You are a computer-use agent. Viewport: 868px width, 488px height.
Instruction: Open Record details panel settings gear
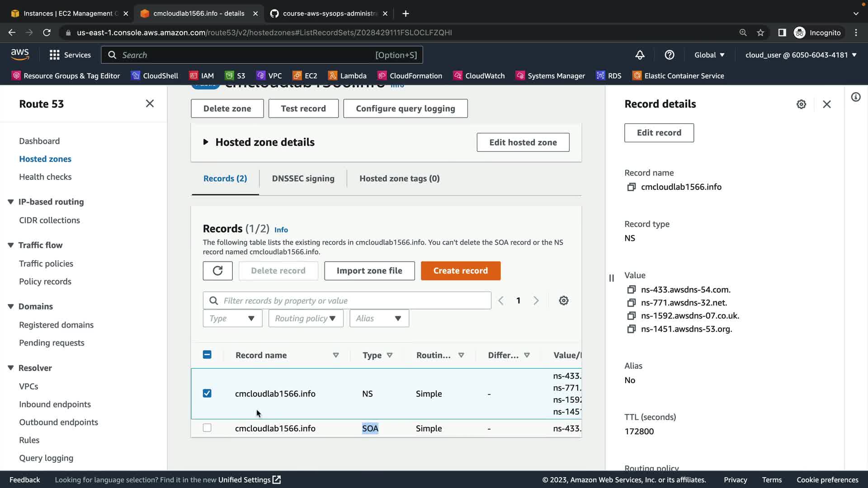click(801, 104)
